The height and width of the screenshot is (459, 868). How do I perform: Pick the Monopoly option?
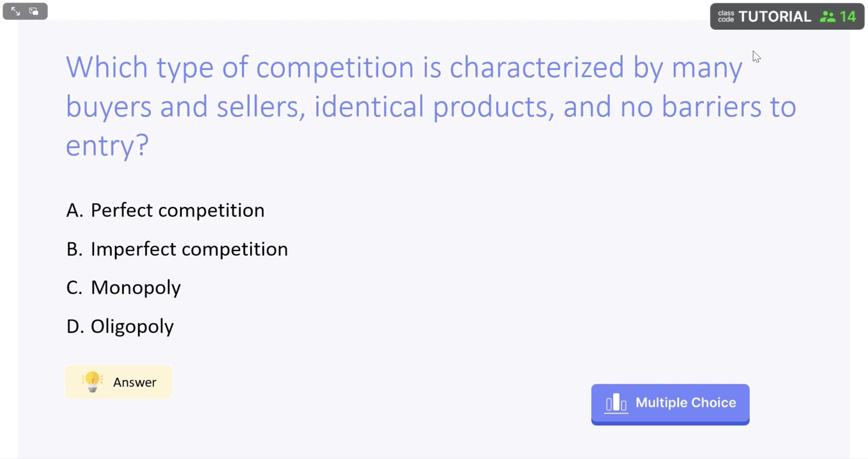136,288
